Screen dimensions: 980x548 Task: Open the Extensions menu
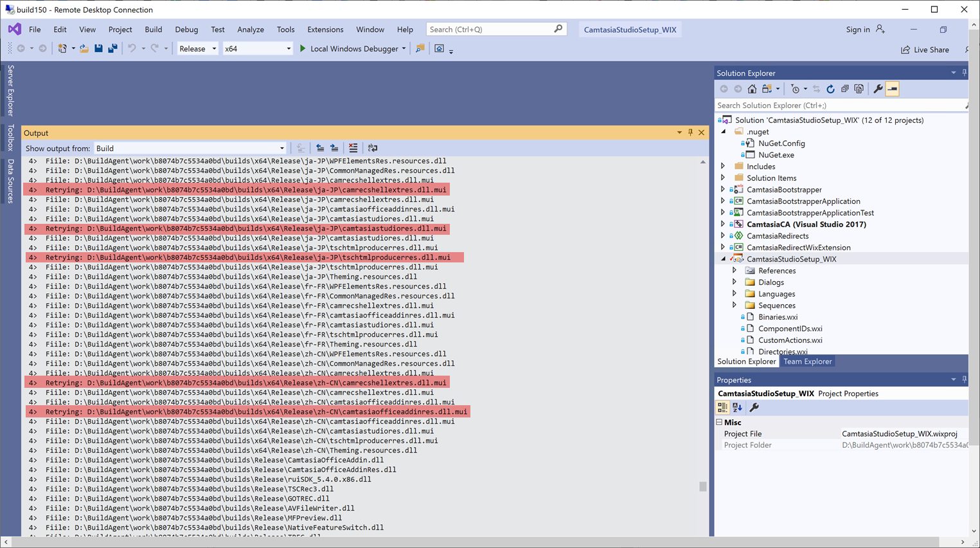325,30
